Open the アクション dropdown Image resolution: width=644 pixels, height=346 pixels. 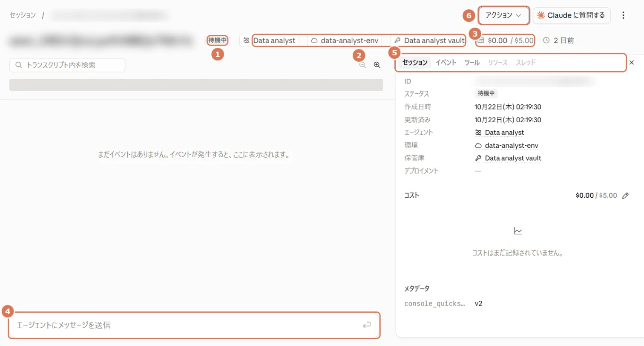pos(504,15)
